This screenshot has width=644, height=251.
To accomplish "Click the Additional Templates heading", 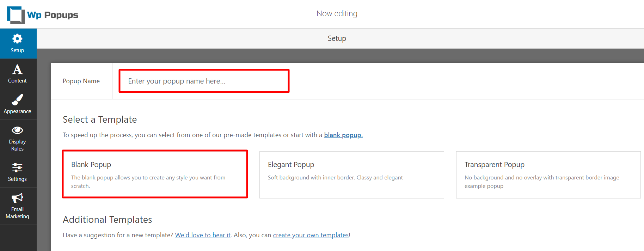I will pyautogui.click(x=108, y=220).
